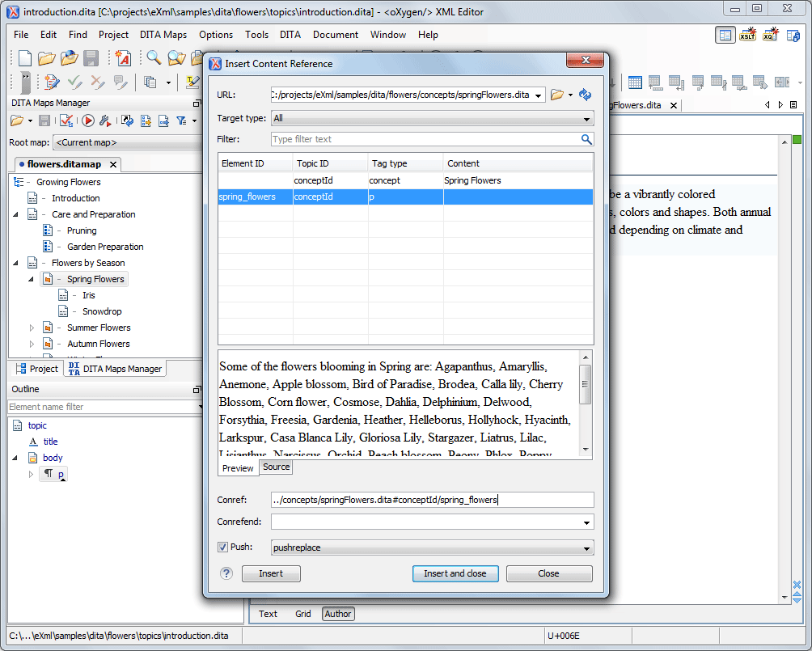Click the Editor perspective icon at top right
The image size is (812, 651).
click(725, 36)
